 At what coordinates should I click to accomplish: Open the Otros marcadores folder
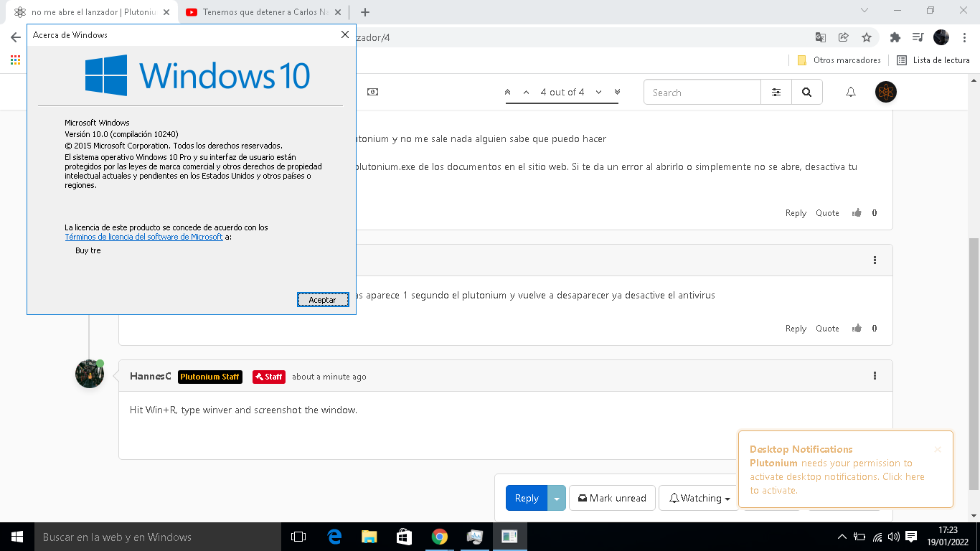(x=839, y=60)
